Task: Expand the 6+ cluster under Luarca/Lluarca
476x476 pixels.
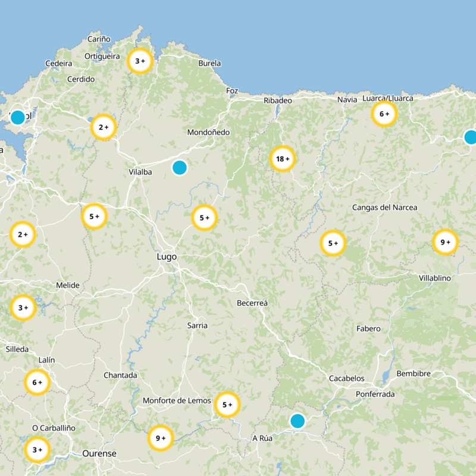Action: [384, 114]
